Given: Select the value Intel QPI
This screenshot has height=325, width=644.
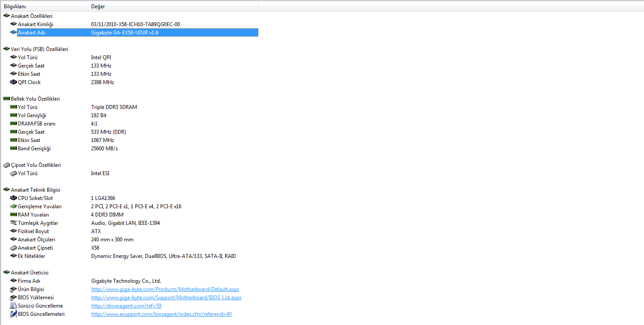Looking at the screenshot, I should point(101,58).
